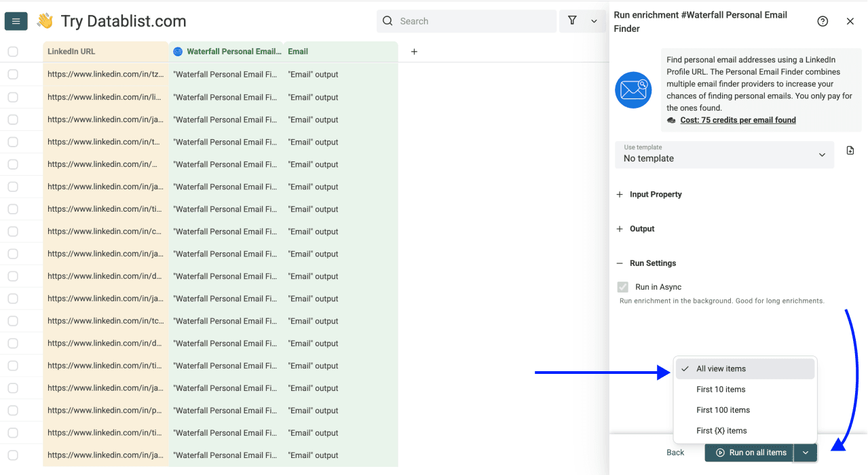Choose First 10 items option
868x475 pixels.
pos(721,389)
